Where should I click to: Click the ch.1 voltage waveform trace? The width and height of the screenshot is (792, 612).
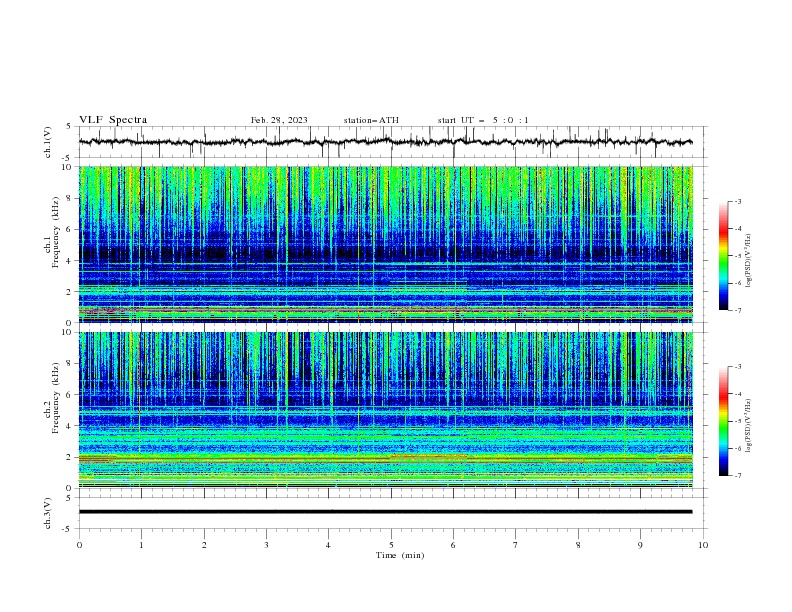click(x=386, y=142)
